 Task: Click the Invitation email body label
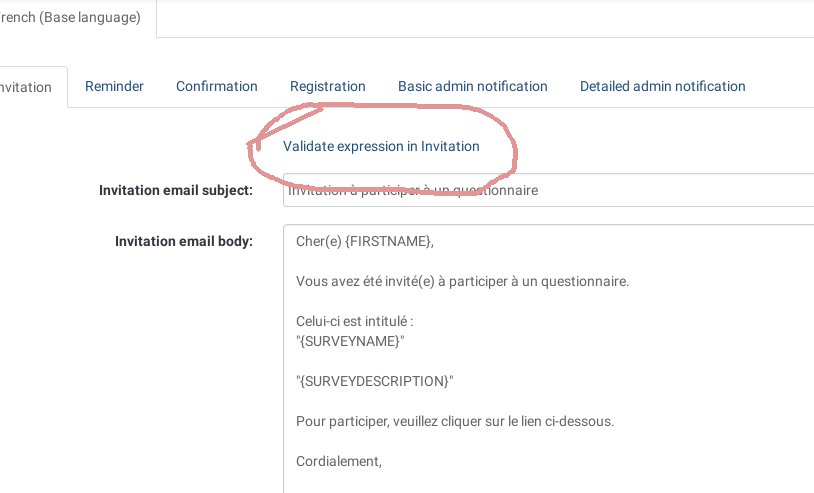tap(184, 241)
